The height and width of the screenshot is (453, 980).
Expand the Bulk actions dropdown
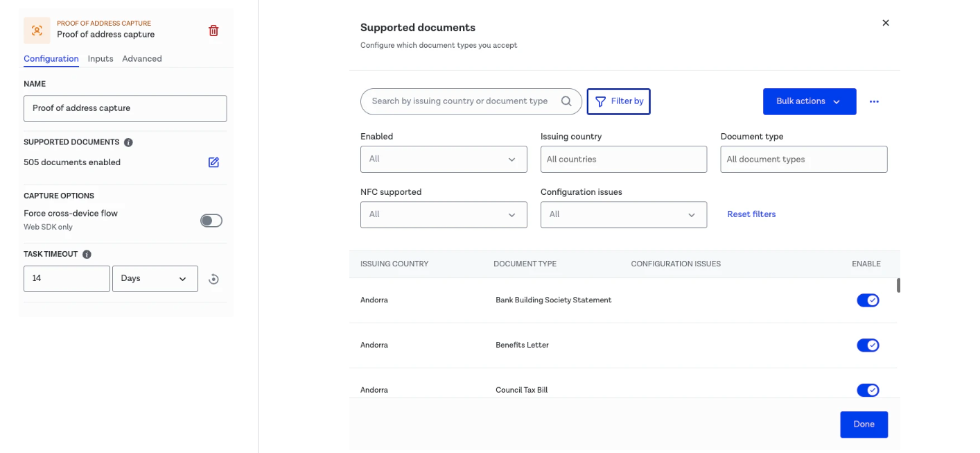pos(810,101)
